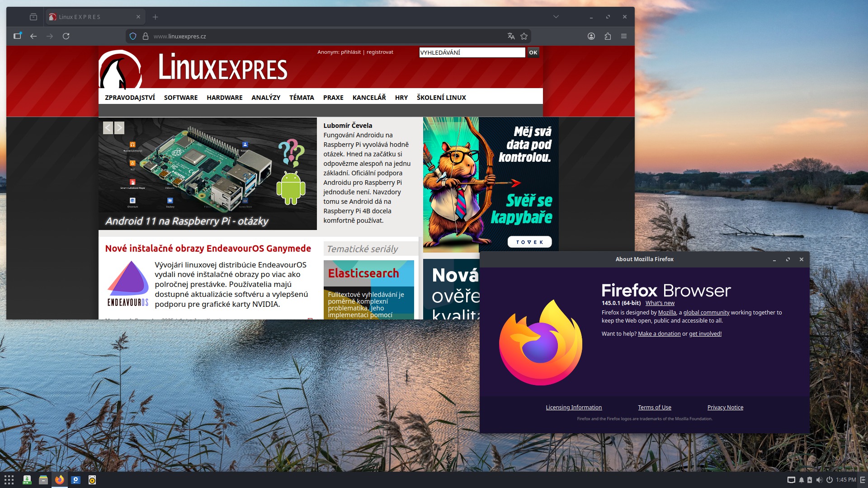Open the HARDWARE menu section
The width and height of the screenshot is (868, 488).
pyautogui.click(x=224, y=98)
